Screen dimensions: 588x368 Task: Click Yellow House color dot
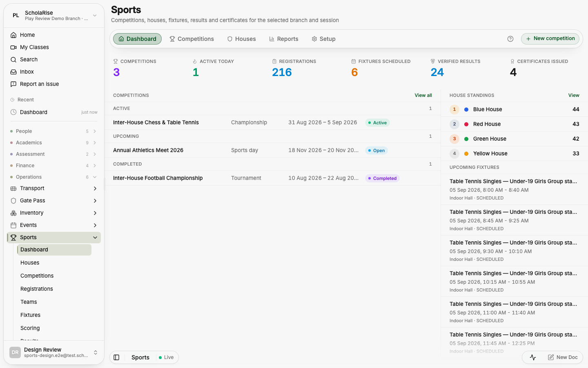pos(466,154)
